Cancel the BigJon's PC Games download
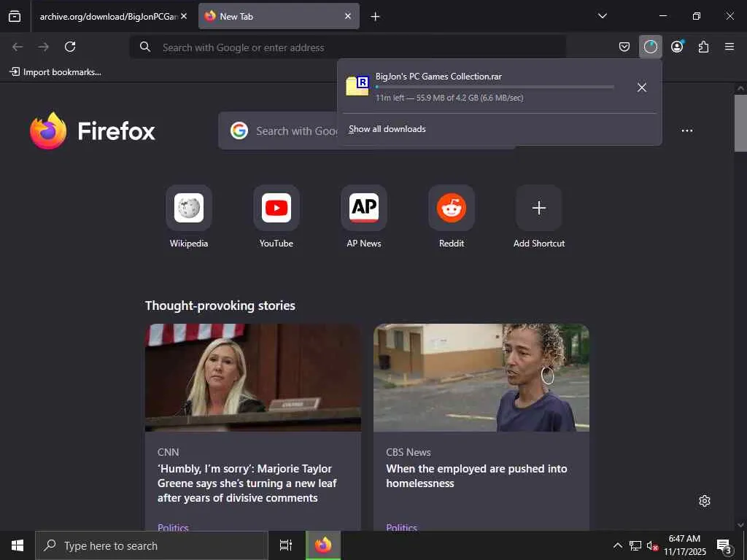 coord(642,87)
